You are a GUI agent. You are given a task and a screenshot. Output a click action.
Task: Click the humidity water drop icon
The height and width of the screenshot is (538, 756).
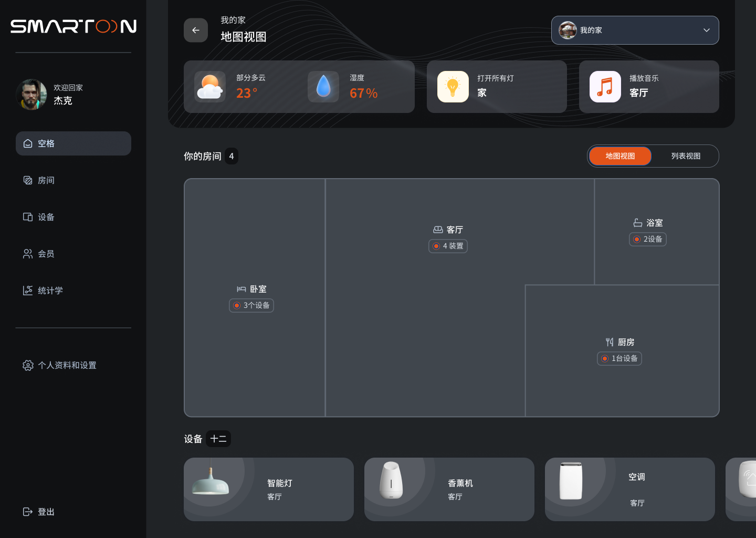(x=323, y=87)
